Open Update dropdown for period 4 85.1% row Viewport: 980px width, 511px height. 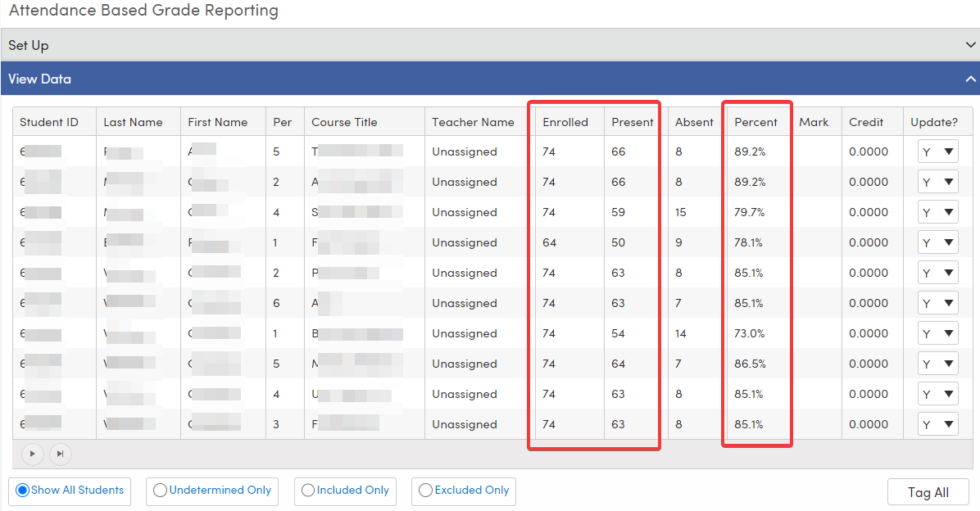click(x=937, y=394)
